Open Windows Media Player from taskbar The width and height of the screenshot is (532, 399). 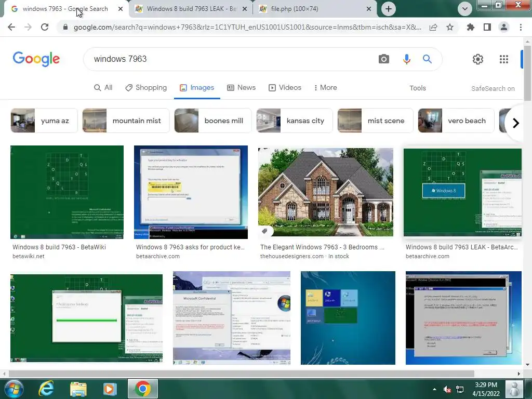(x=110, y=389)
